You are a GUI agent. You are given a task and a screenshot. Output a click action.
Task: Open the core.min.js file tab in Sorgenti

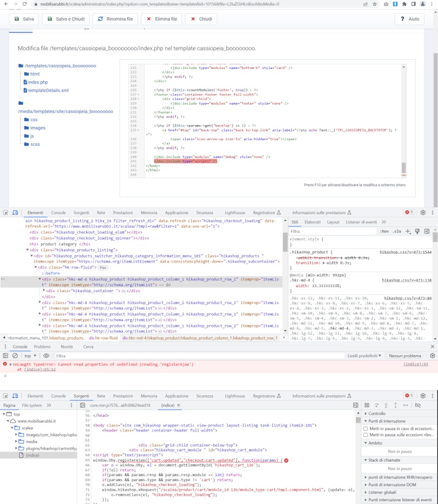click(x=120, y=406)
